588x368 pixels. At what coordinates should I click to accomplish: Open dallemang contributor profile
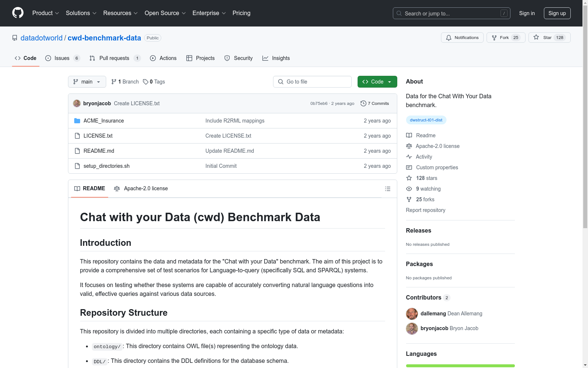point(434,314)
